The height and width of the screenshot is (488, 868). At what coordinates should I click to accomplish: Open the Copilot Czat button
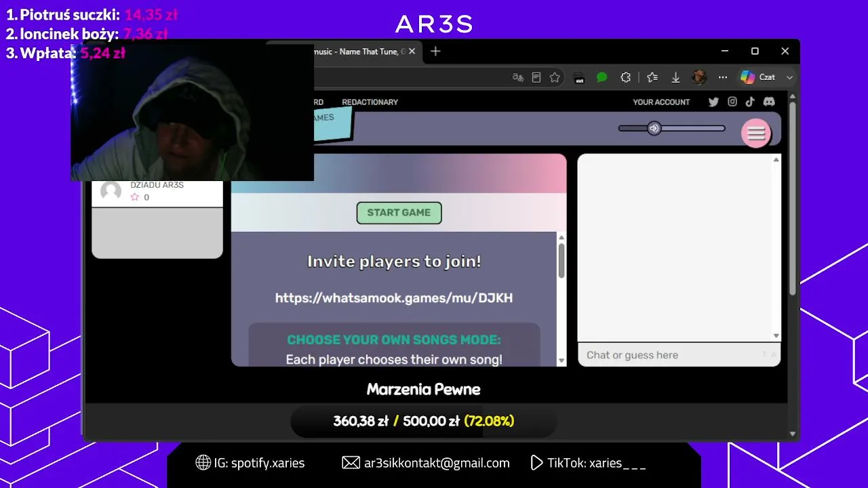pos(757,77)
